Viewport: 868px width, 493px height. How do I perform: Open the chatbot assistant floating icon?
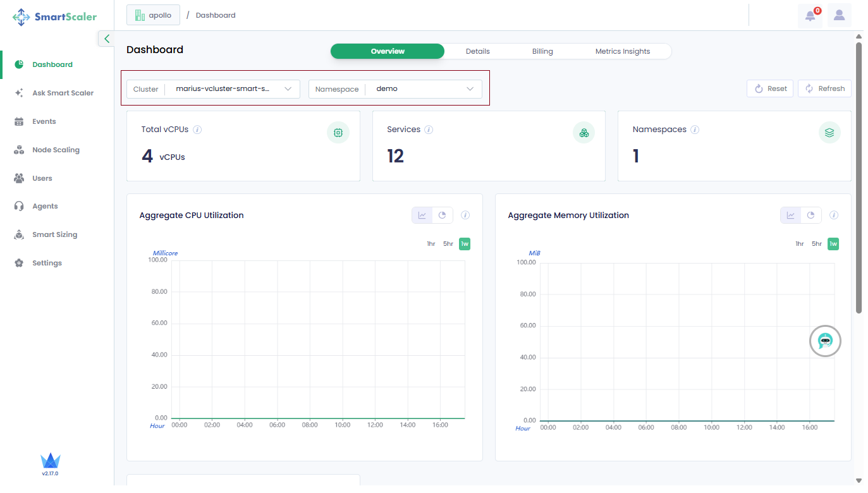tap(825, 341)
